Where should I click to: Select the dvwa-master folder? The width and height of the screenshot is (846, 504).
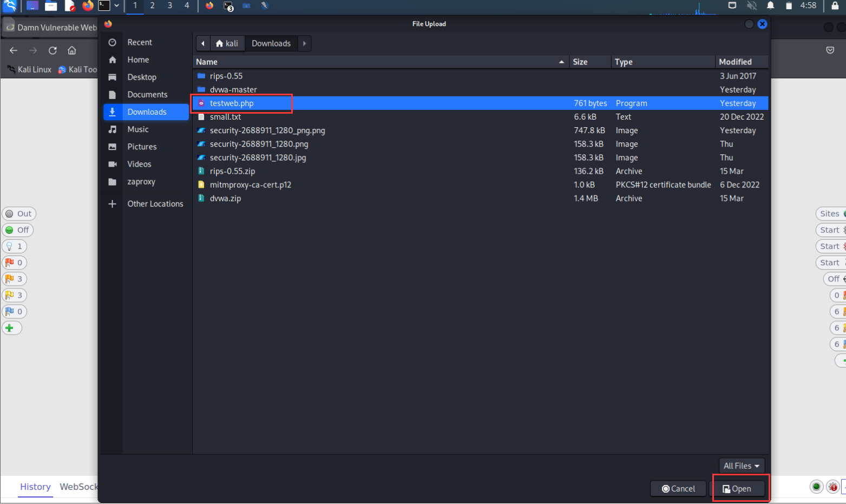(480, 89)
